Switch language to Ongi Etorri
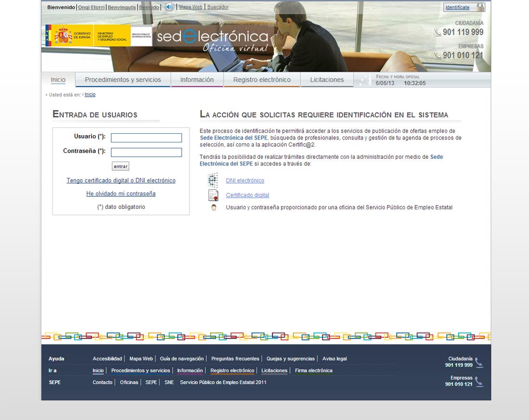 click(91, 7)
